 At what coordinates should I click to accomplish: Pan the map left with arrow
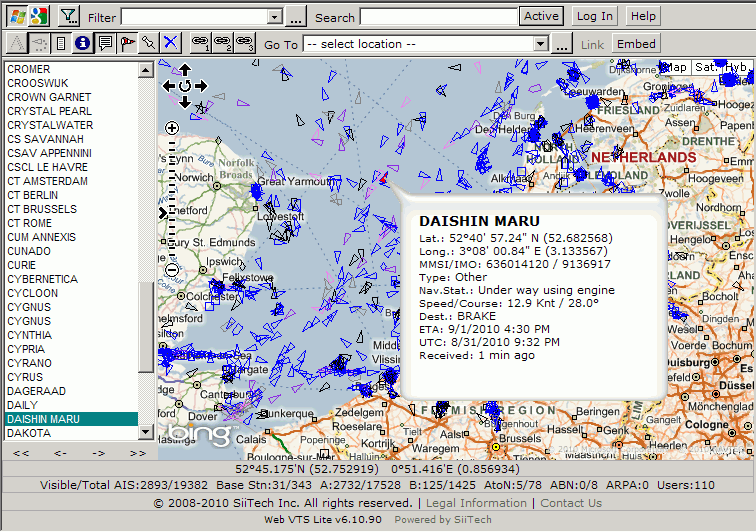pyautogui.click(x=169, y=86)
